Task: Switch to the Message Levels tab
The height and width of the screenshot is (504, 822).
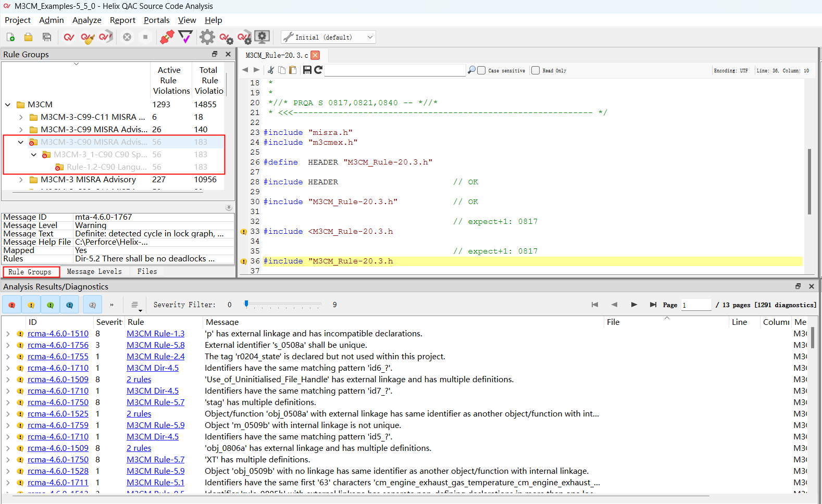Action: coord(94,272)
